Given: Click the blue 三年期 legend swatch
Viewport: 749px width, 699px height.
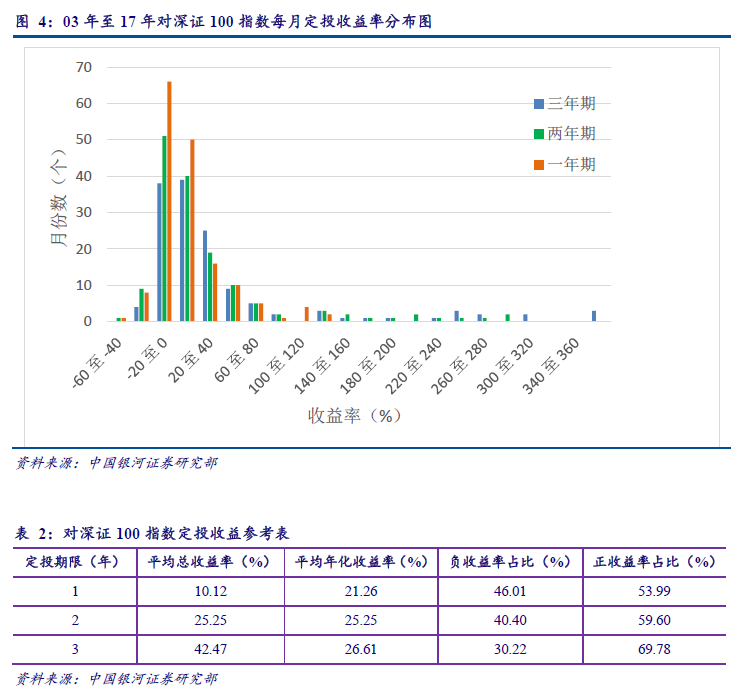Looking at the screenshot, I should [539, 104].
